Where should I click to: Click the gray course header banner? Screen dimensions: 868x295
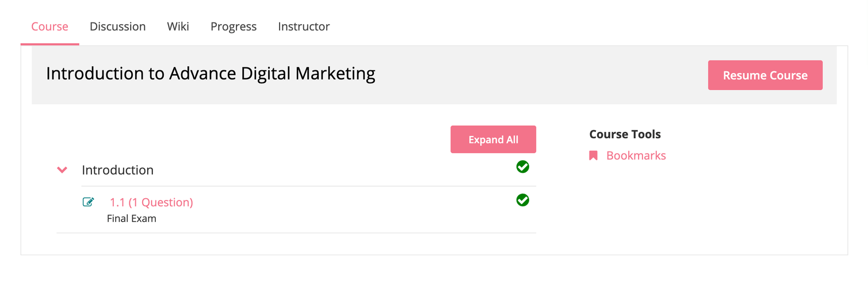point(434,75)
